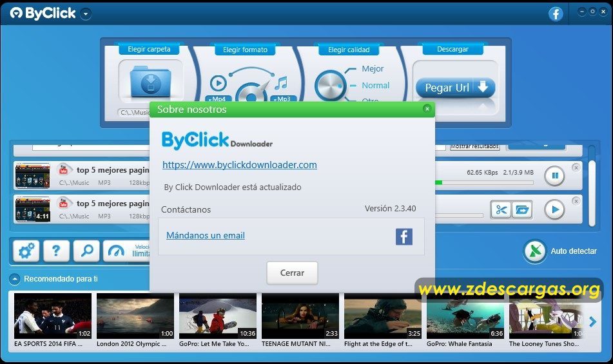Click the search magnifier icon

tap(86, 251)
